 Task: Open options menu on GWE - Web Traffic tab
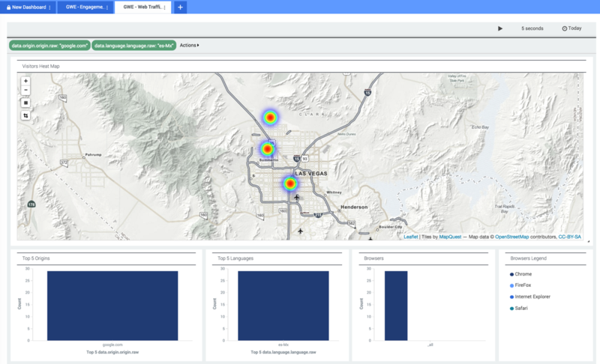(164, 7)
